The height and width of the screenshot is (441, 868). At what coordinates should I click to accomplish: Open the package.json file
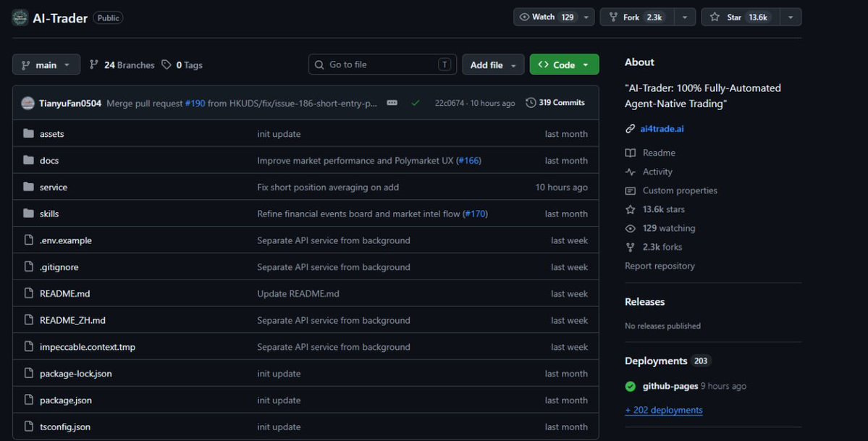pos(66,400)
